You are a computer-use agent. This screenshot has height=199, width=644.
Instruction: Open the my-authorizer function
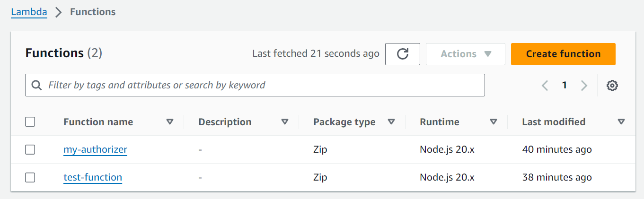tap(95, 150)
